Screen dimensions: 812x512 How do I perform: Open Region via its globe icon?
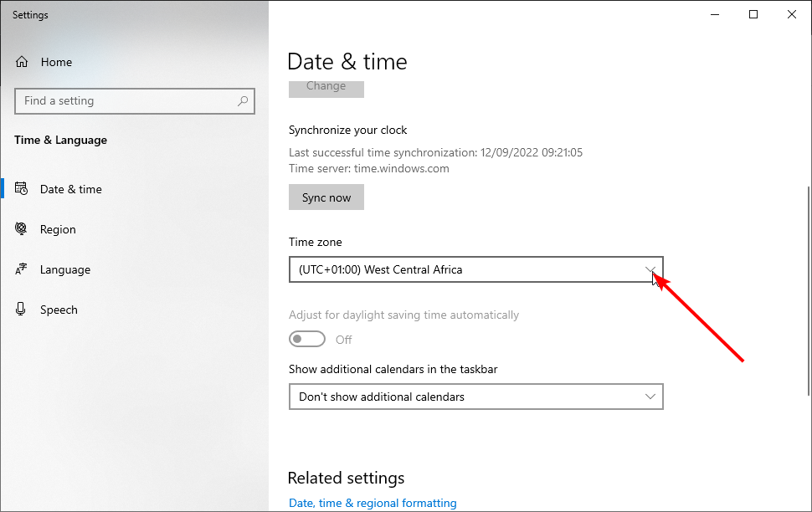point(21,229)
